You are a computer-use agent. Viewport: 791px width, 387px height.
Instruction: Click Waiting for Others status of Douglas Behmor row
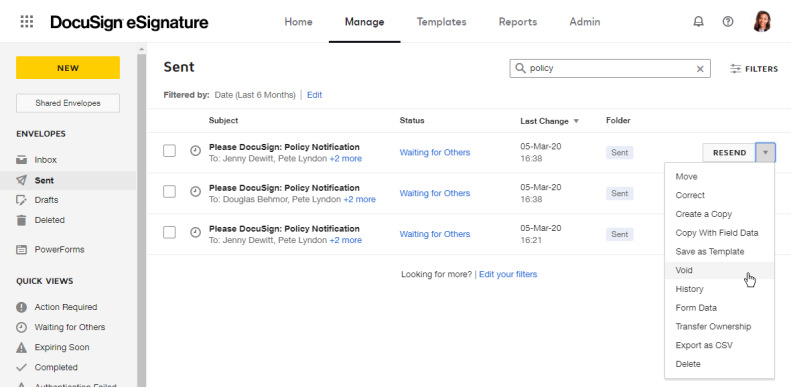(x=435, y=193)
